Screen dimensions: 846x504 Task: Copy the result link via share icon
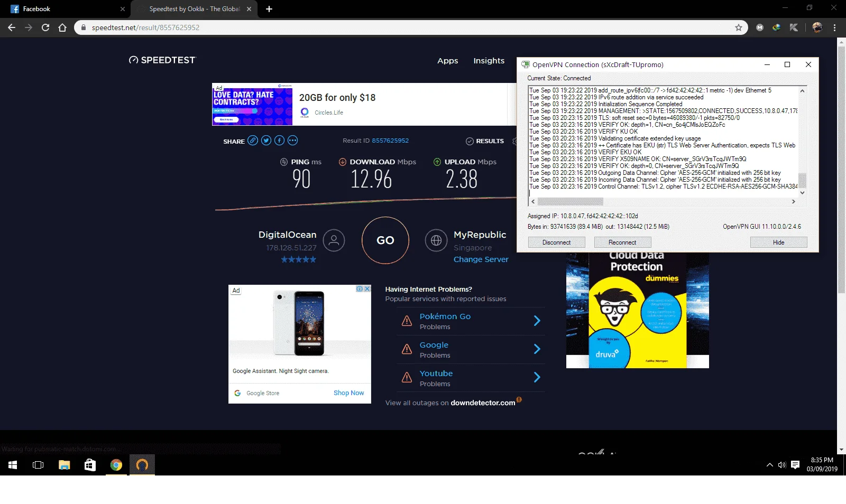coord(253,141)
